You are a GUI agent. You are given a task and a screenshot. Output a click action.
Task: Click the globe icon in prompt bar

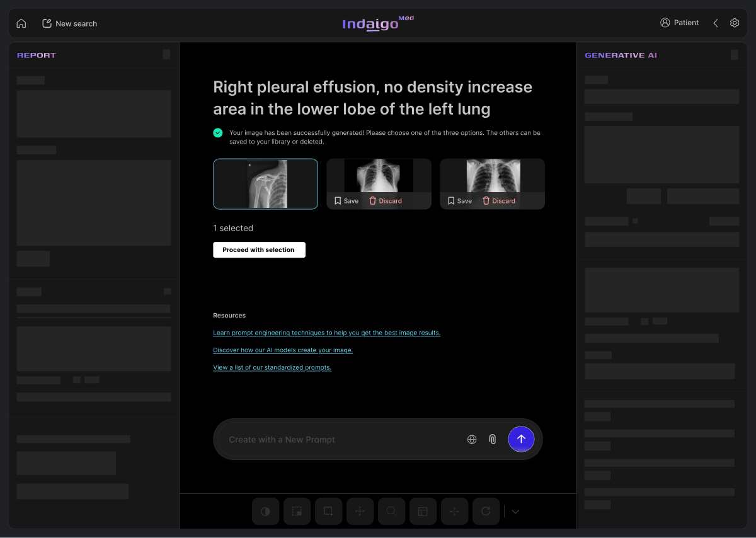pos(472,440)
